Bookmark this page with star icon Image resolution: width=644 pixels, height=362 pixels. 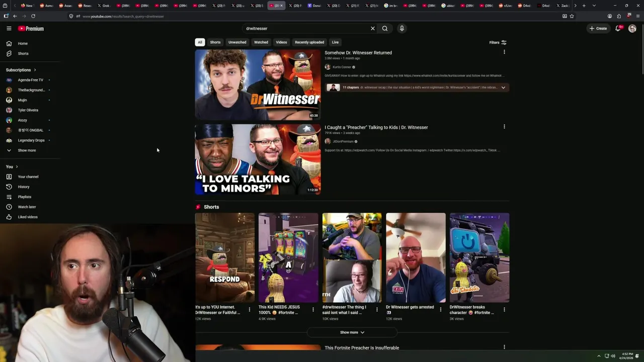[572, 16]
